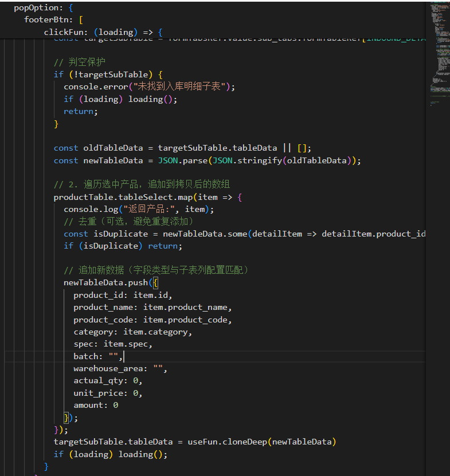450x476 pixels.
Task: Click the return statement in null guard
Action: [x=80, y=111]
